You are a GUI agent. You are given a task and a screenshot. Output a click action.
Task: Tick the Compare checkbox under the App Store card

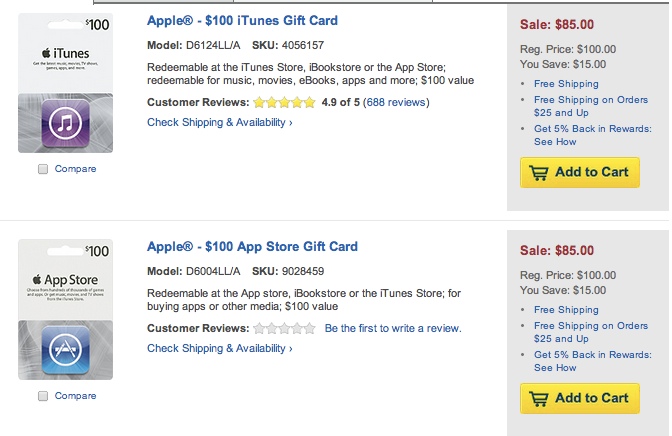coord(43,396)
